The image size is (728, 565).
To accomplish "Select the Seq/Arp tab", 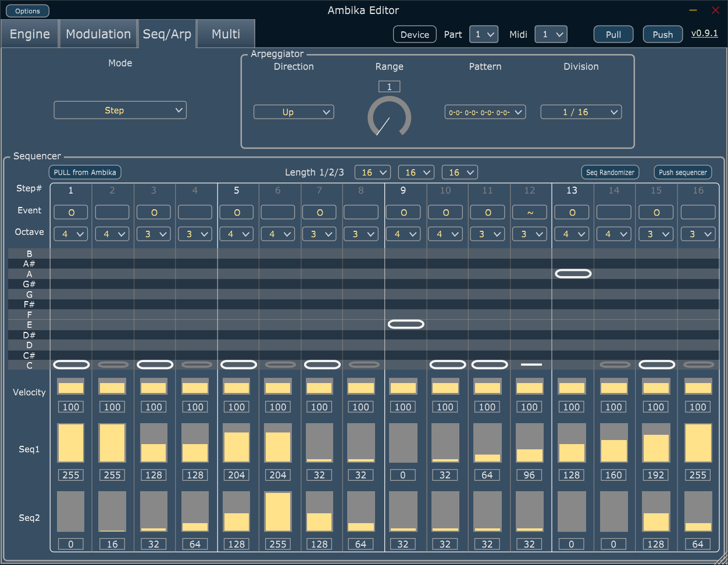I will pyautogui.click(x=167, y=34).
